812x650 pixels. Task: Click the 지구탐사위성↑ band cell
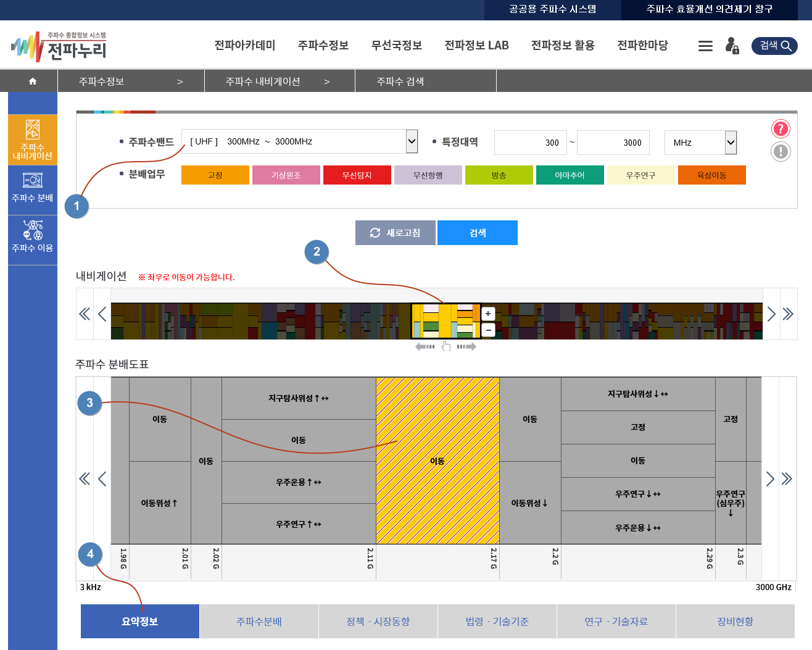coord(299,398)
